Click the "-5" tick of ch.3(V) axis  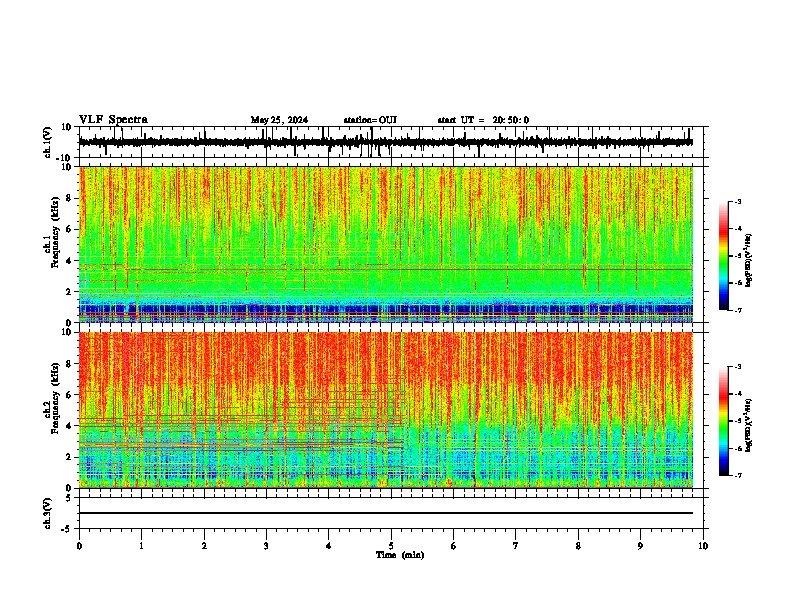point(67,529)
